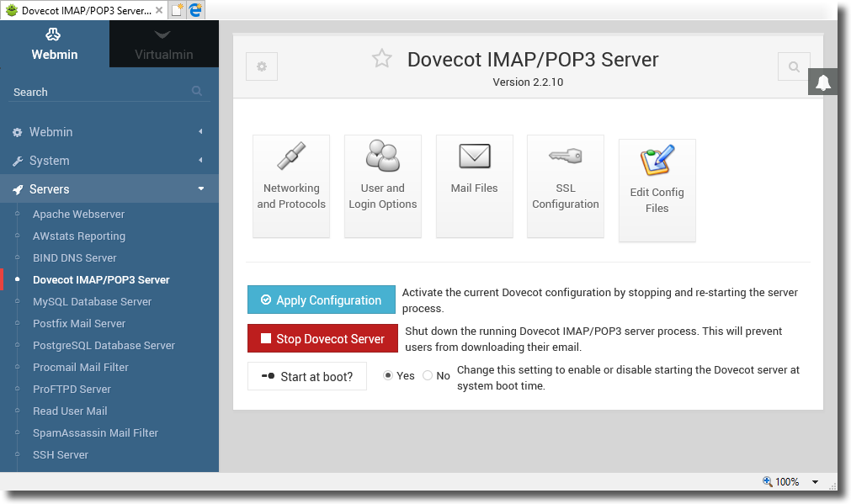Click the Start at boot? button
Viewport: 851px width, 504px height.
307,376
